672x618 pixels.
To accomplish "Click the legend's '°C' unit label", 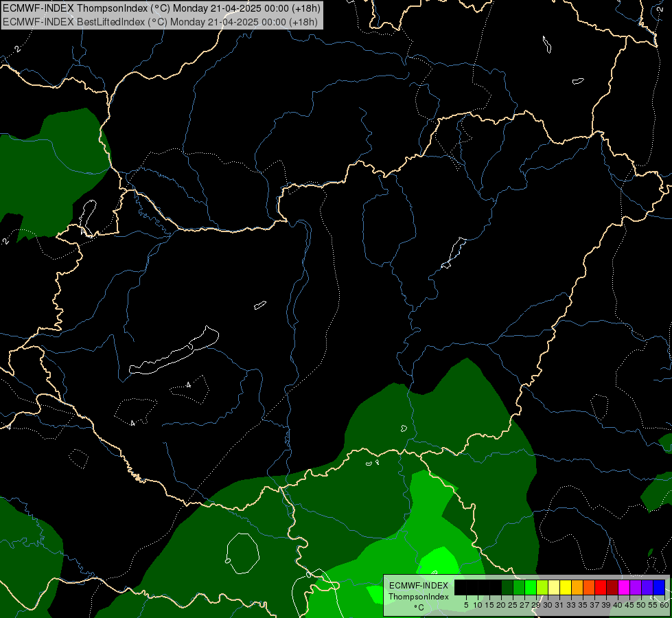I will pos(419,607).
